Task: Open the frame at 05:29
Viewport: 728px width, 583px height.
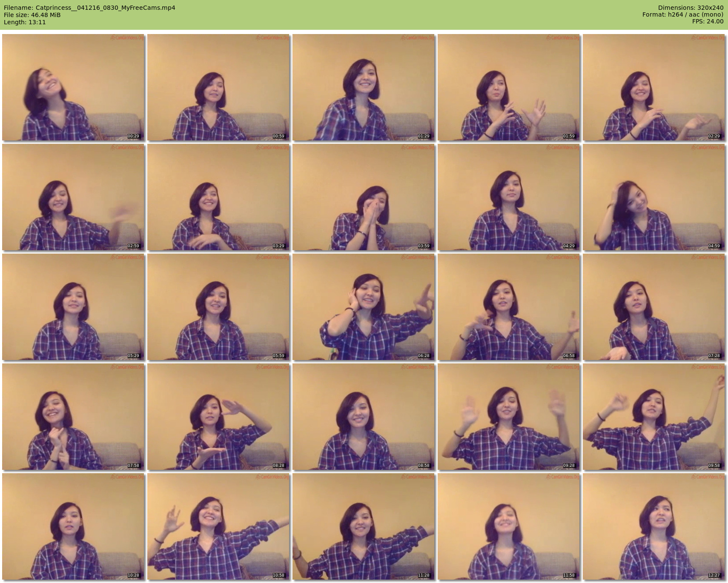Action: (x=73, y=307)
